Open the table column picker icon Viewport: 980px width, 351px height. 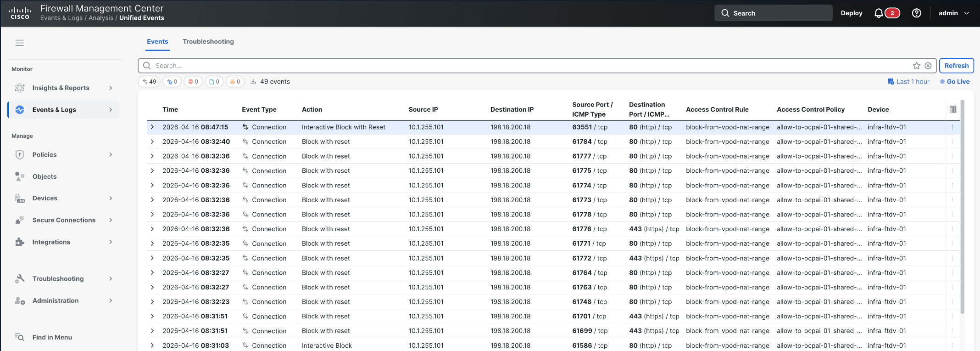pyautogui.click(x=953, y=109)
